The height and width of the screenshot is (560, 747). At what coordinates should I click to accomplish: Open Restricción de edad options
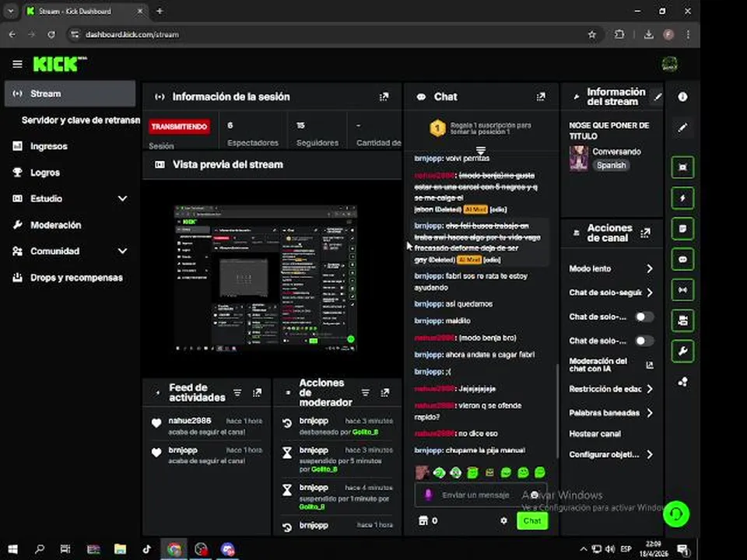pyautogui.click(x=612, y=389)
